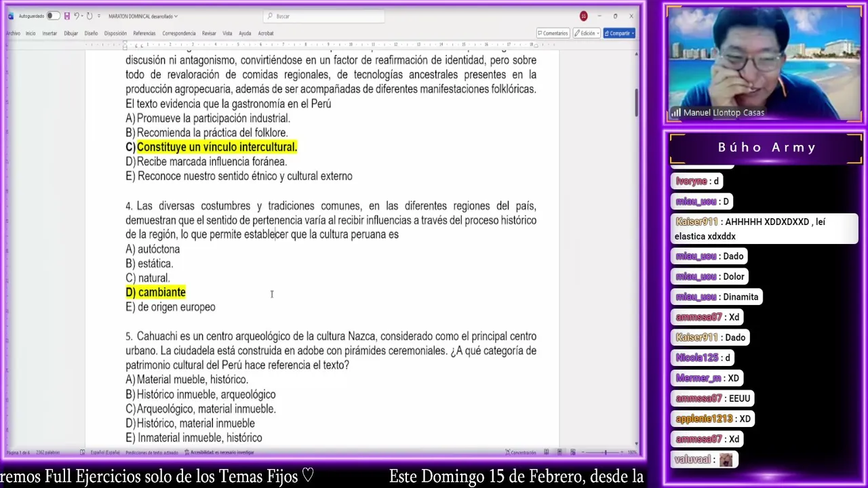Click the Save icon in title bar

pyautogui.click(x=66, y=16)
